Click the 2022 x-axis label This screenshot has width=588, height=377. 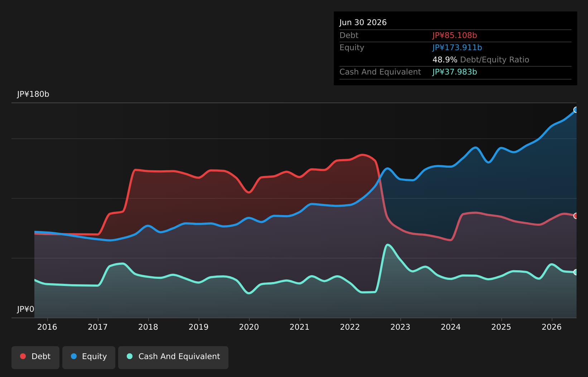(350, 327)
